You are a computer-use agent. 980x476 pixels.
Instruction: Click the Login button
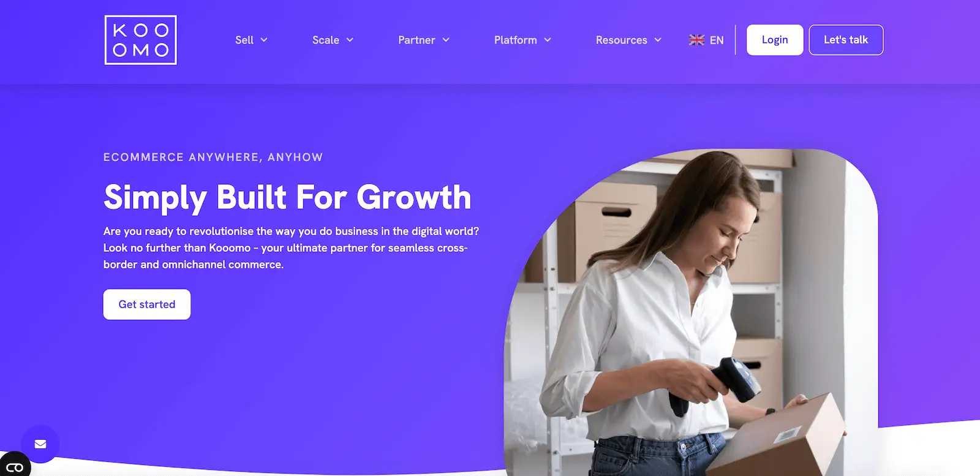(775, 40)
